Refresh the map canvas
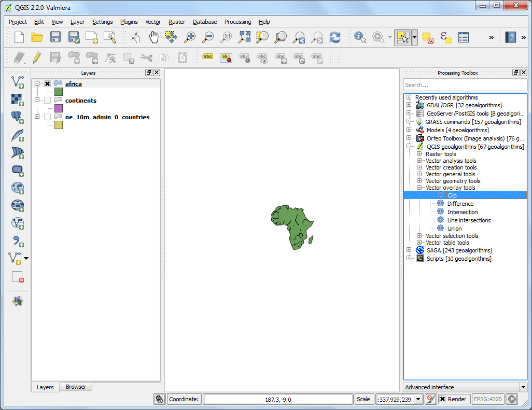The width and height of the screenshot is (532, 410). click(335, 37)
